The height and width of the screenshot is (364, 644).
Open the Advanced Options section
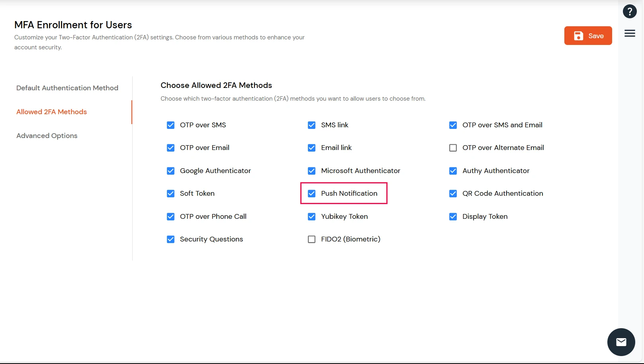(x=47, y=136)
